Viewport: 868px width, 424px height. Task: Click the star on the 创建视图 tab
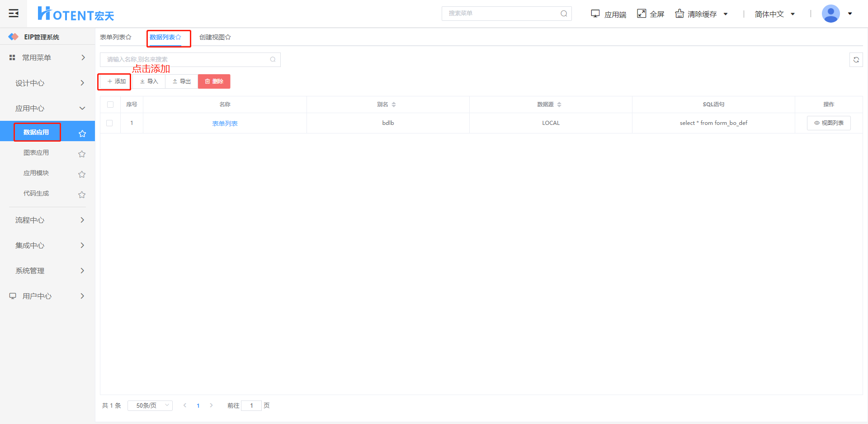(x=228, y=37)
